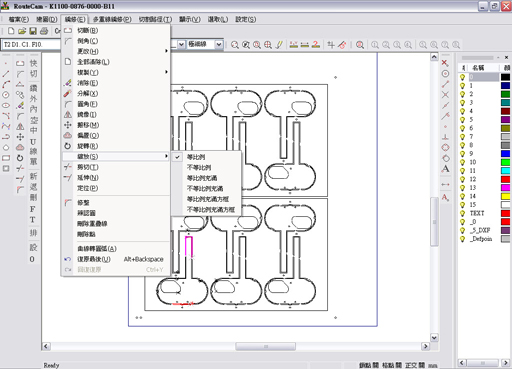Click the green color swatch of layer 10

[x=506, y=162]
